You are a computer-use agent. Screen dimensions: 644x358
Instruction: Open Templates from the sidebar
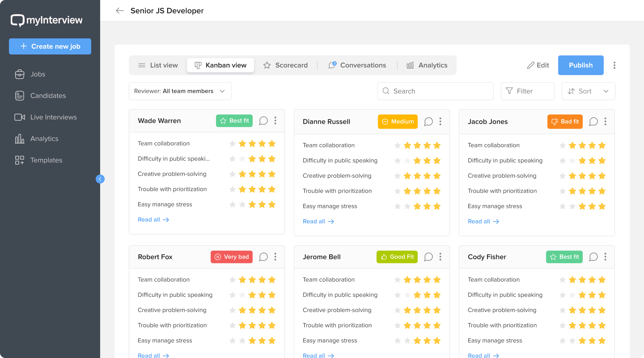click(46, 160)
